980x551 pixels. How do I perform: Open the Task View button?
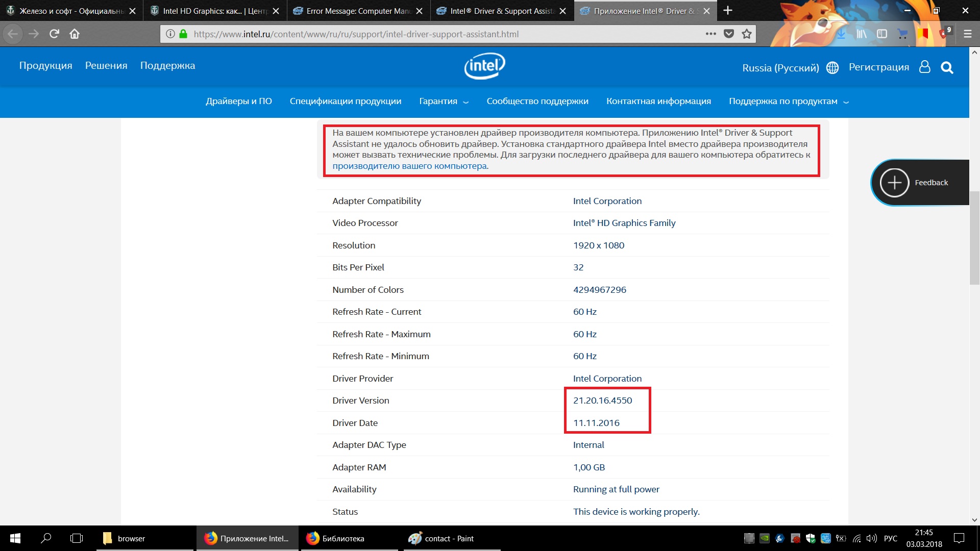click(77, 538)
